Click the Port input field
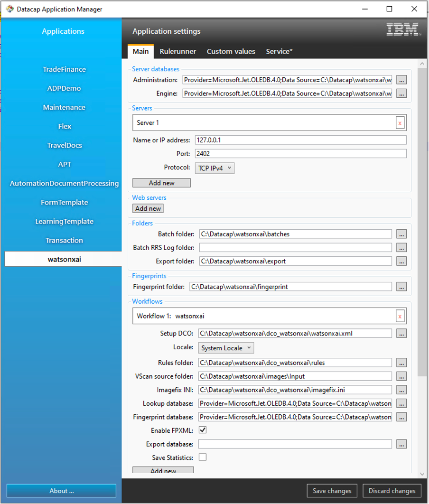Screen dimensions: 429x504 300,154
